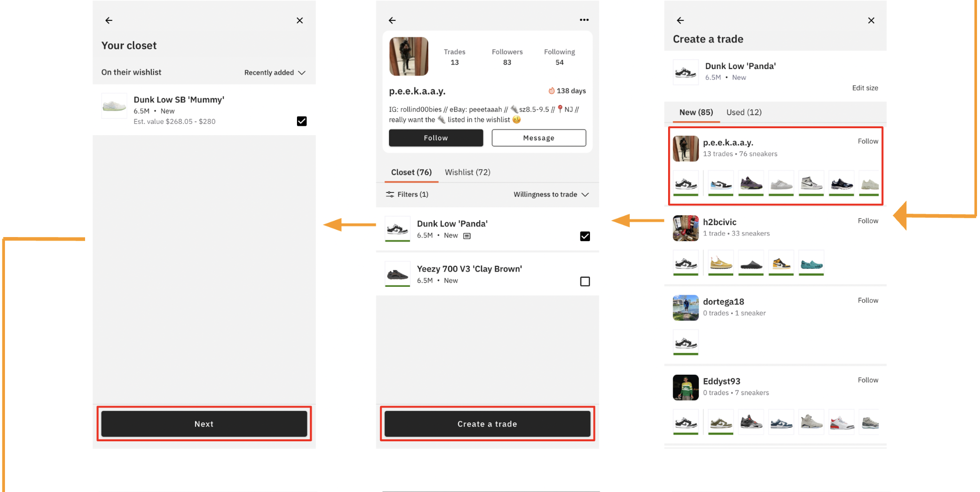Screen dimensions: 980x492
Task: Open the Filters (1) icon
Action: click(x=390, y=194)
